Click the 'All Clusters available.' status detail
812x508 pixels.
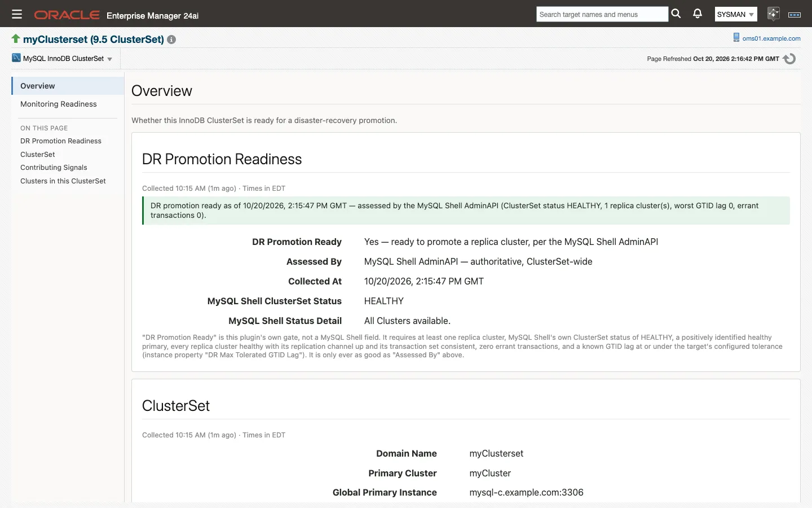point(407,321)
